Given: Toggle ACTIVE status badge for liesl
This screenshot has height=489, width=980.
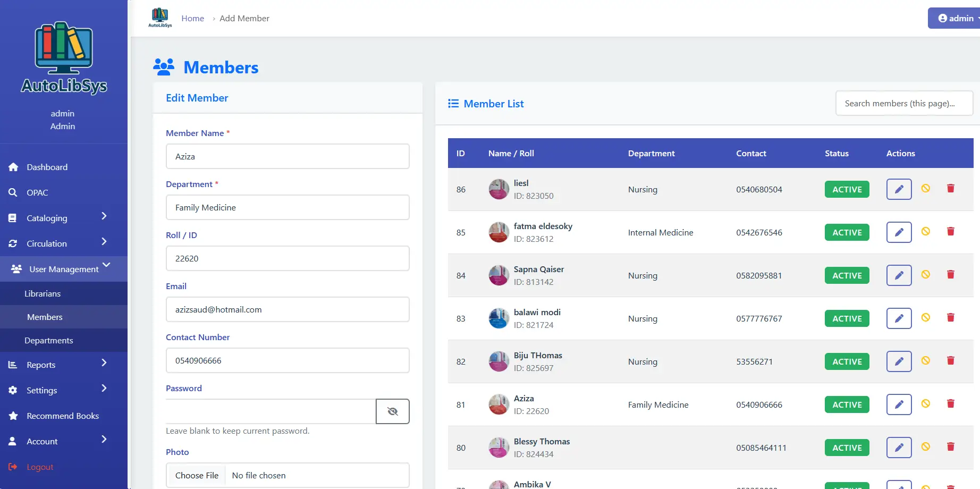Looking at the screenshot, I should [x=847, y=189].
